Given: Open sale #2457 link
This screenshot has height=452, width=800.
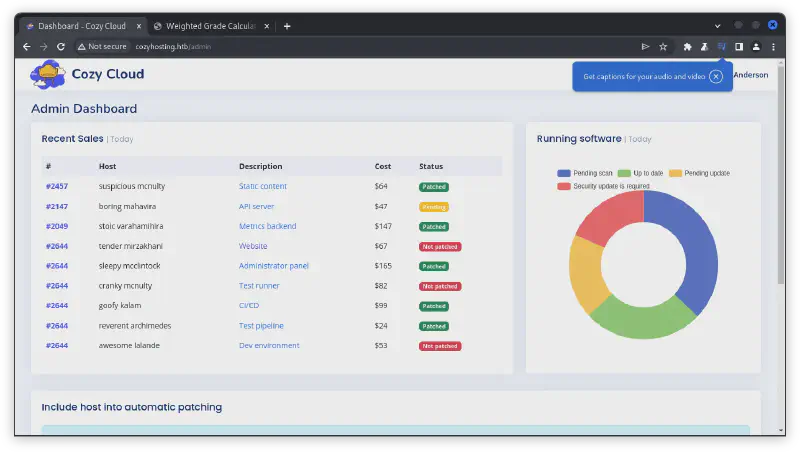Looking at the screenshot, I should pyautogui.click(x=56, y=186).
